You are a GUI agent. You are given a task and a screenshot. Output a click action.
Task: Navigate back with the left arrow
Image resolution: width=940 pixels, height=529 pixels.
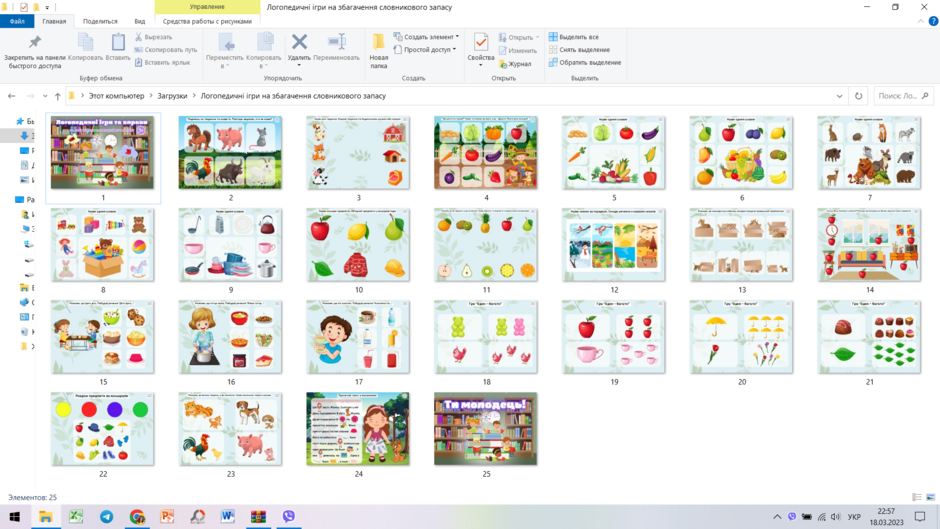click(11, 96)
